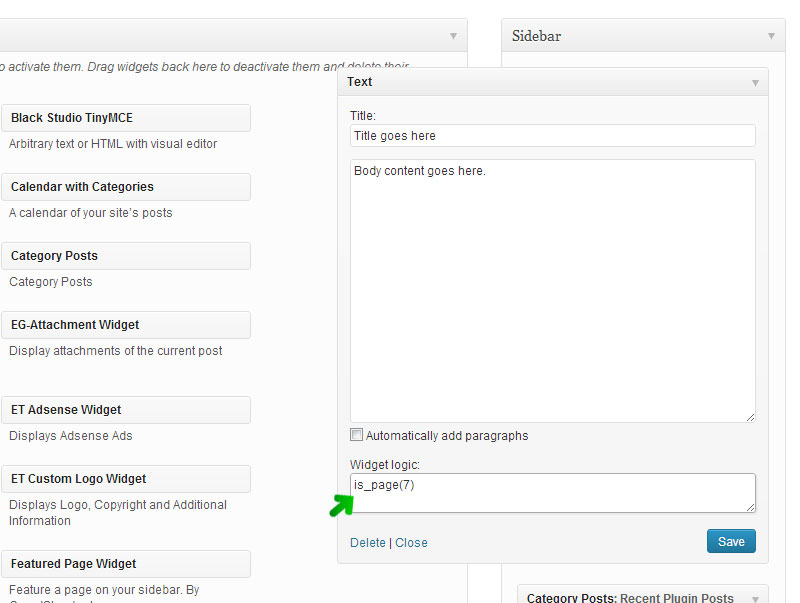Click the Widget logic resize handle

pos(750,507)
